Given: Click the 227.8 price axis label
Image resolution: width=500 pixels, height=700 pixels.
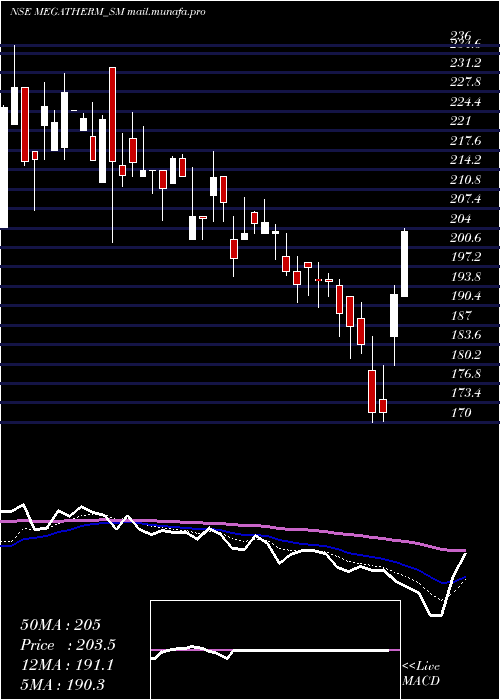Looking at the screenshot, I should [x=465, y=82].
